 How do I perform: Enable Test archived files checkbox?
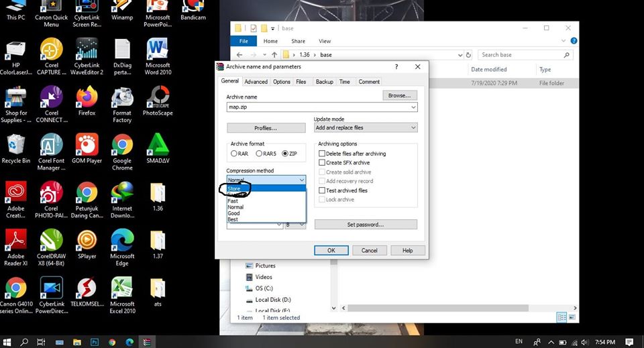pos(343,190)
